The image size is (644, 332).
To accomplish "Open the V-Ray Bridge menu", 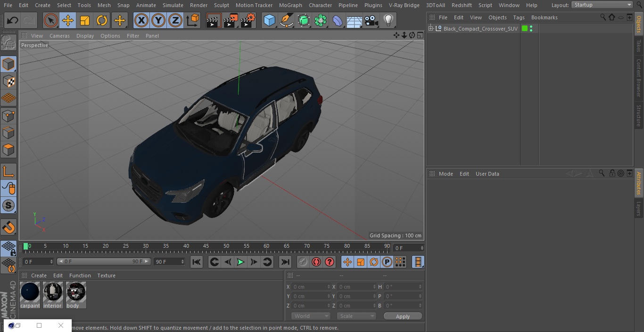I will [404, 5].
